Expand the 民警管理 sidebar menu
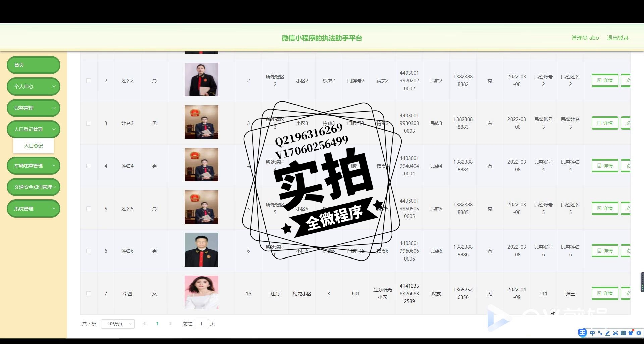The image size is (644, 344). click(x=34, y=108)
